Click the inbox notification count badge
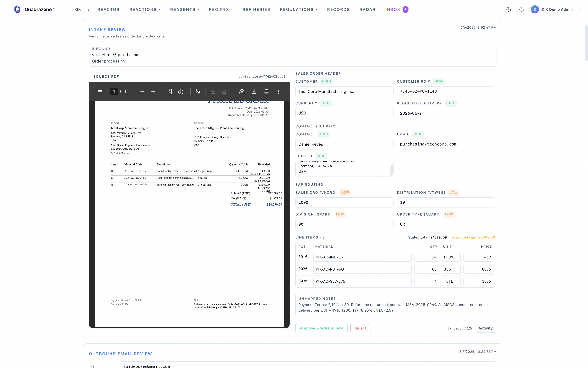The image size is (588, 368). coord(405,9)
